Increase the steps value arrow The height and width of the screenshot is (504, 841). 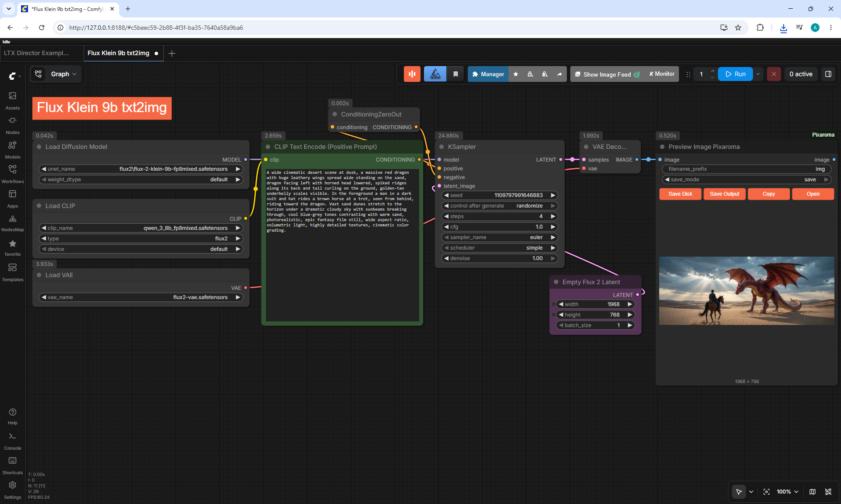point(553,216)
